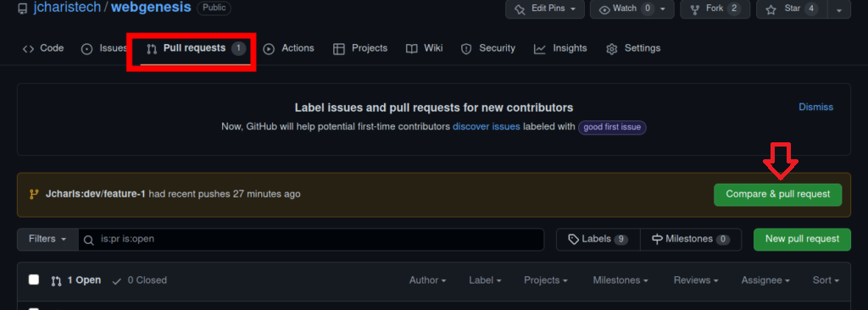
Task: Focus the is:pr is:open search field
Action: tap(311, 239)
